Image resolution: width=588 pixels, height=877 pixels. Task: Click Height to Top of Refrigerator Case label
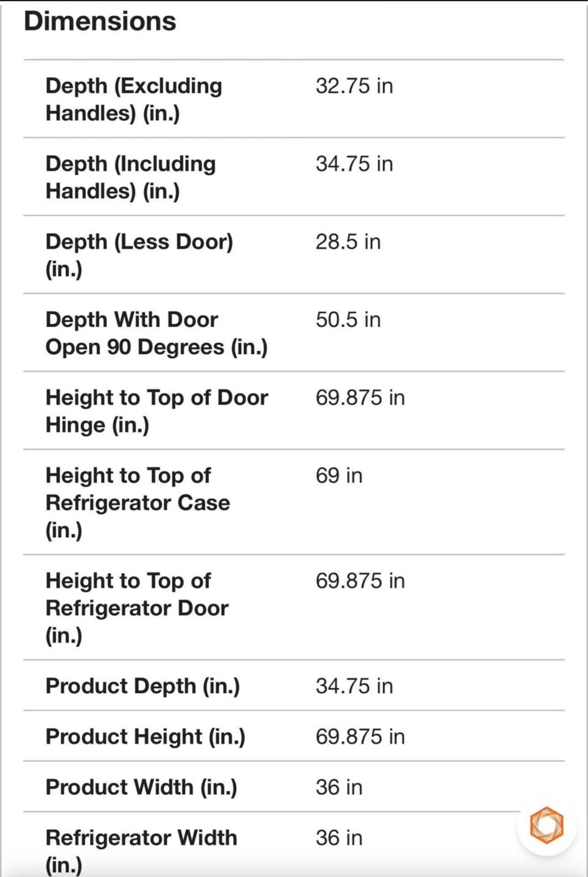[x=138, y=502]
